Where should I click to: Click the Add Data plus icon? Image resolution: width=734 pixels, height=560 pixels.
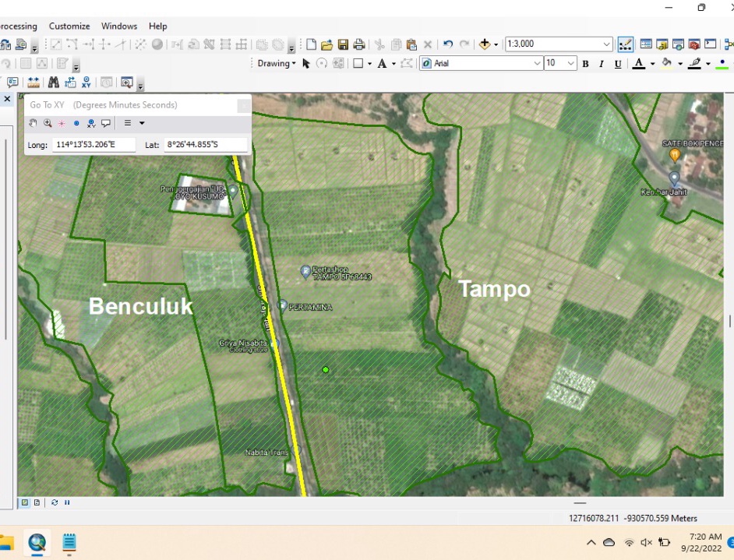pyautogui.click(x=485, y=44)
